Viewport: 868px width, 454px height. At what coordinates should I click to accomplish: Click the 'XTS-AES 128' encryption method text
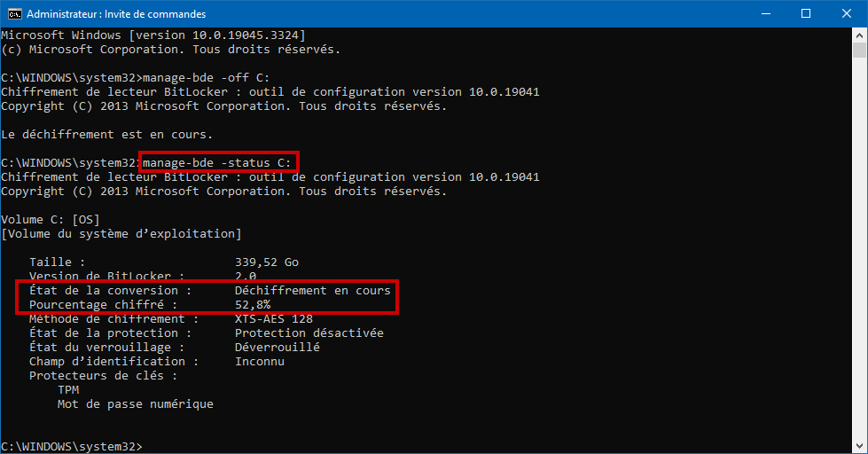274,319
